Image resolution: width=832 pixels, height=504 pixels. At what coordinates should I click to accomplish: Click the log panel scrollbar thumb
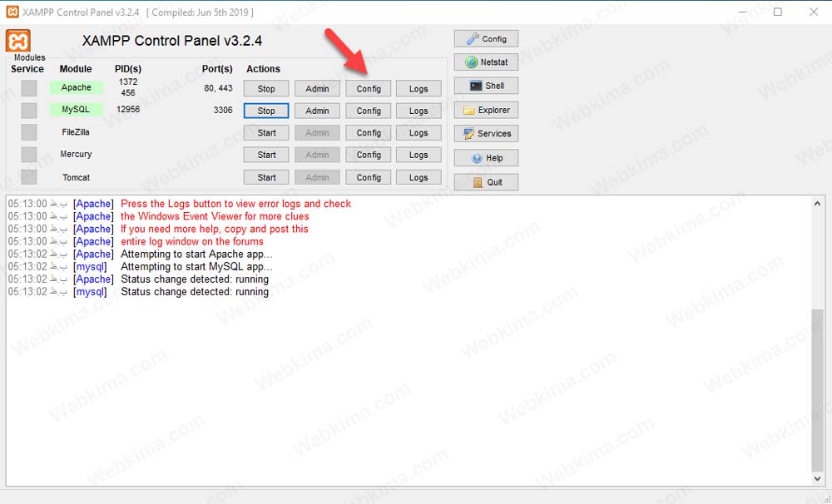(817, 390)
